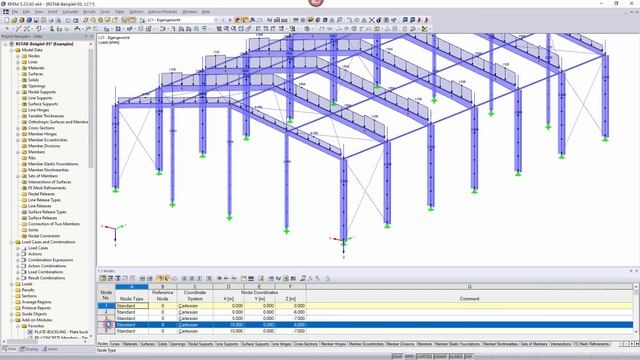Toggle DXF in the status bar
640x360 pixels.
[468, 357]
